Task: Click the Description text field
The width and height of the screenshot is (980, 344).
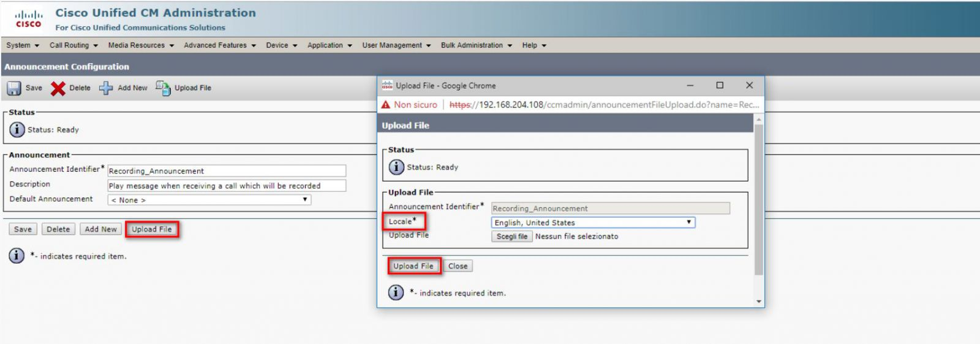Action: click(x=227, y=186)
